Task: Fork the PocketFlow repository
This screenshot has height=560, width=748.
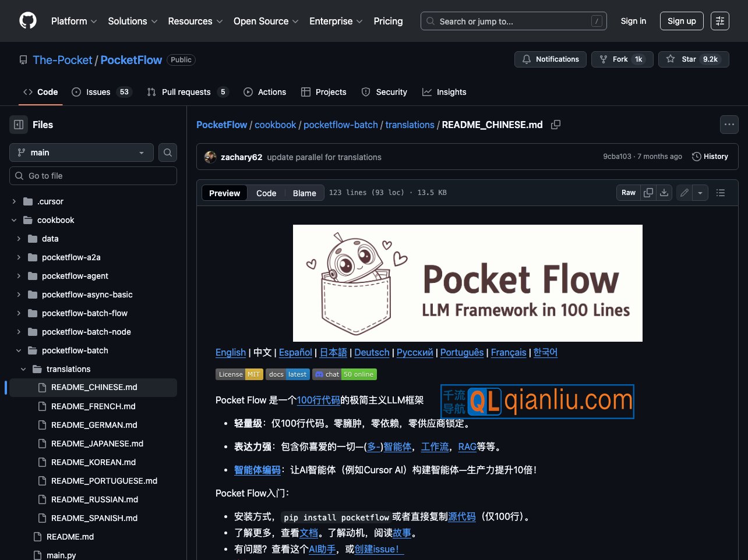Action: point(622,59)
